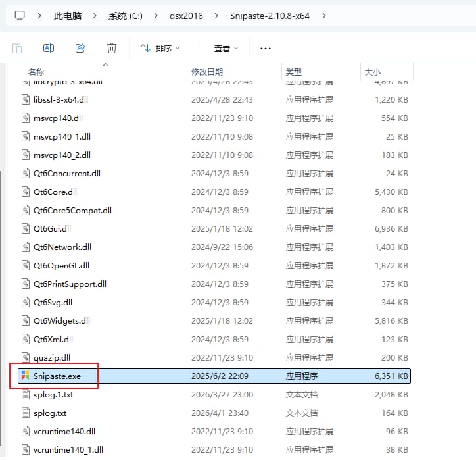Click the quazip.dll file icon
This screenshot has height=460, width=476.
pyautogui.click(x=25, y=358)
